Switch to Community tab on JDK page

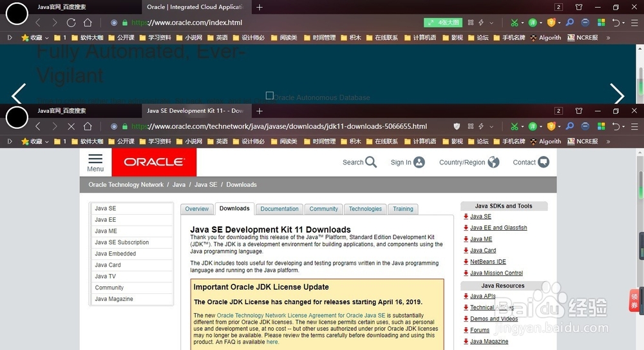pos(324,209)
